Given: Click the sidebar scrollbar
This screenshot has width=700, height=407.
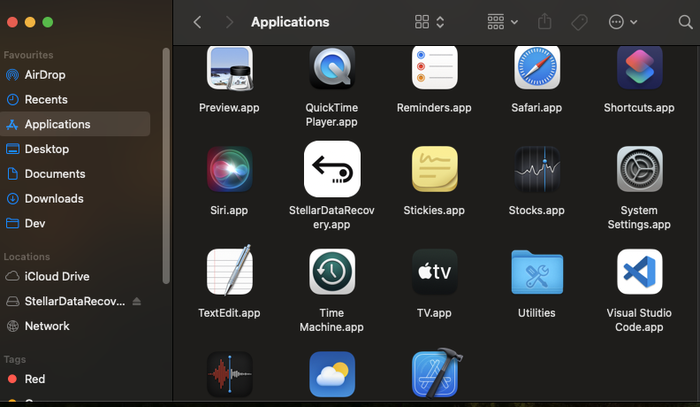Looking at the screenshot, I should pos(166,166).
